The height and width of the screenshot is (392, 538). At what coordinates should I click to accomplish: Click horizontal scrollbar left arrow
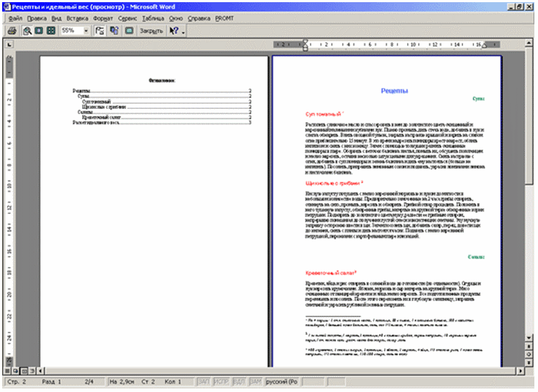click(41, 371)
